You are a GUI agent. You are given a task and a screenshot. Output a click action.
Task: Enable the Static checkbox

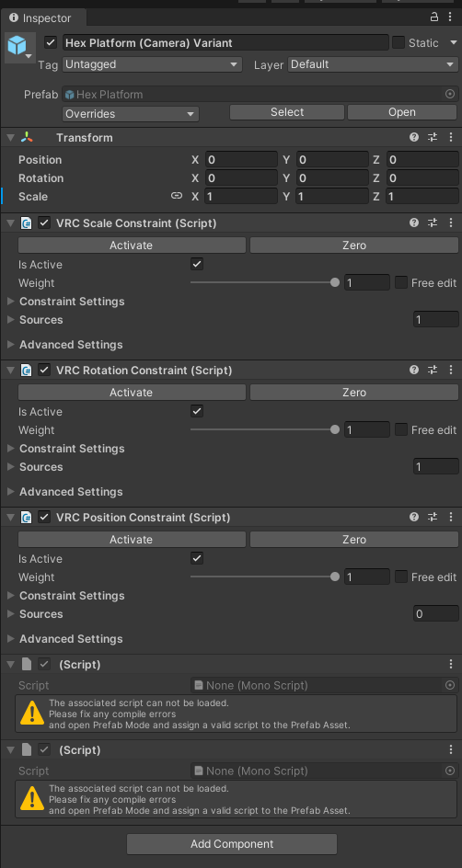click(398, 42)
